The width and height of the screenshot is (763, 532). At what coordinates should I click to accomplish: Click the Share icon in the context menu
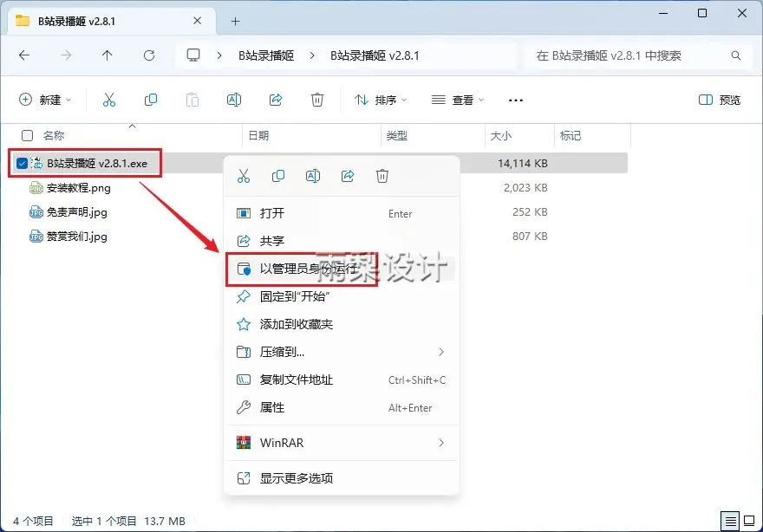click(x=348, y=176)
